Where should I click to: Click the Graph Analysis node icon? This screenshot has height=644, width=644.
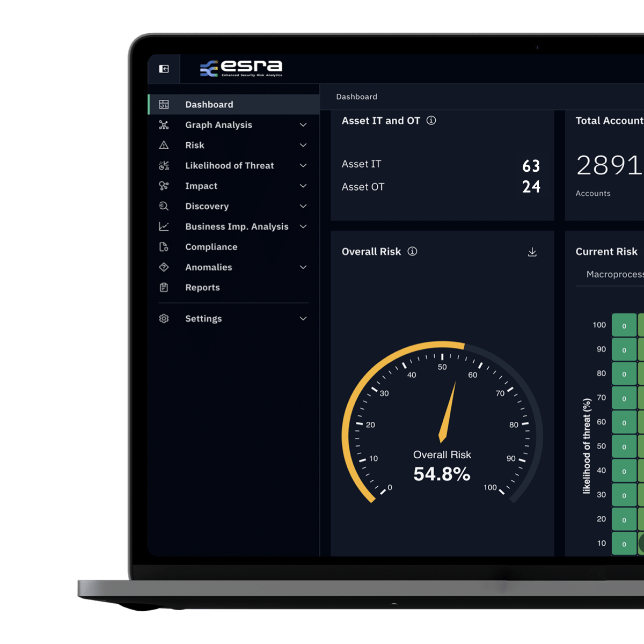(164, 125)
